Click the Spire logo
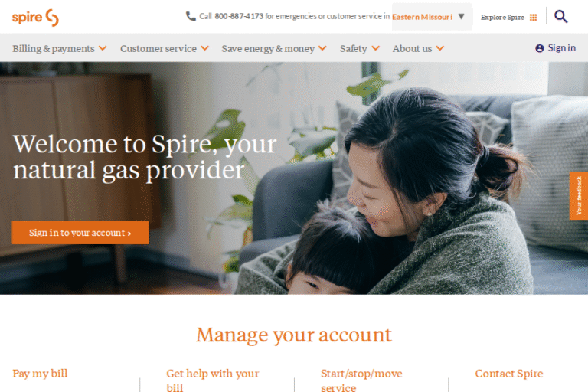Image resolution: width=588 pixels, height=392 pixels. [35, 18]
